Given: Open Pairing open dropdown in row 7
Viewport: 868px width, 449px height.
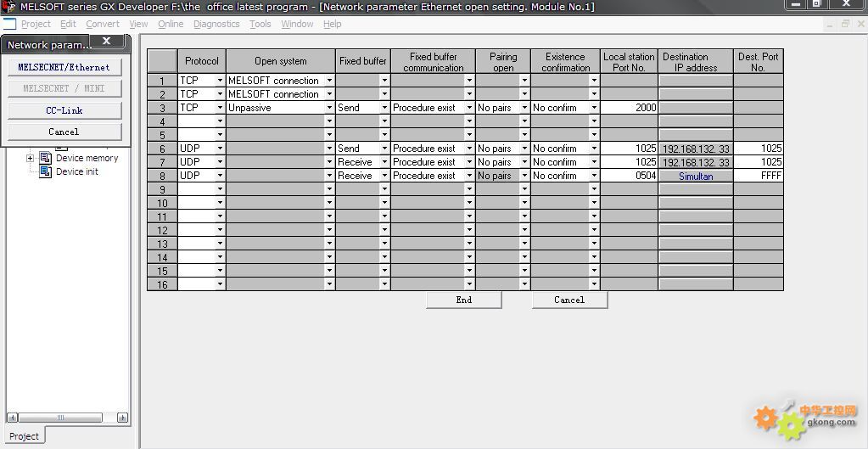Looking at the screenshot, I should 524,161.
